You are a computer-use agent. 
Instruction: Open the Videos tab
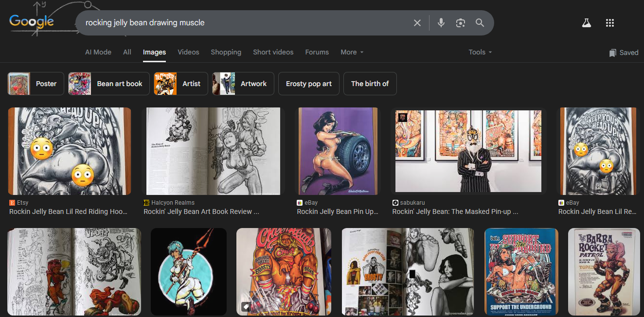(x=188, y=52)
